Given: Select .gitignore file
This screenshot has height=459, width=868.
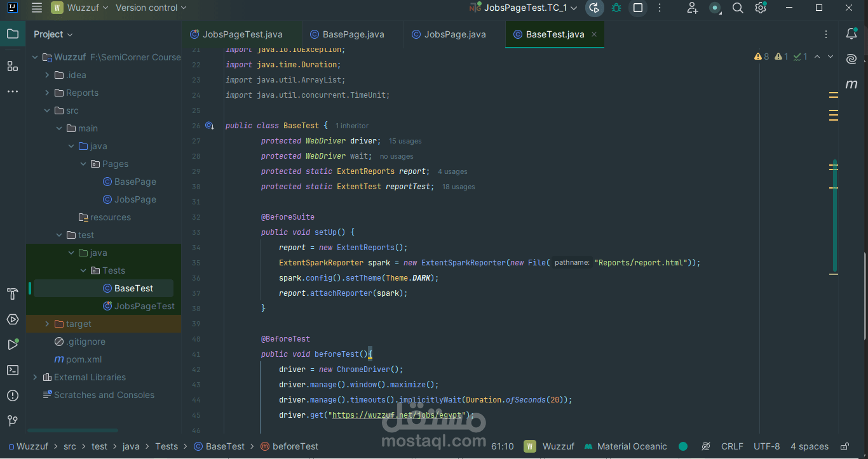Looking at the screenshot, I should pos(79,342).
